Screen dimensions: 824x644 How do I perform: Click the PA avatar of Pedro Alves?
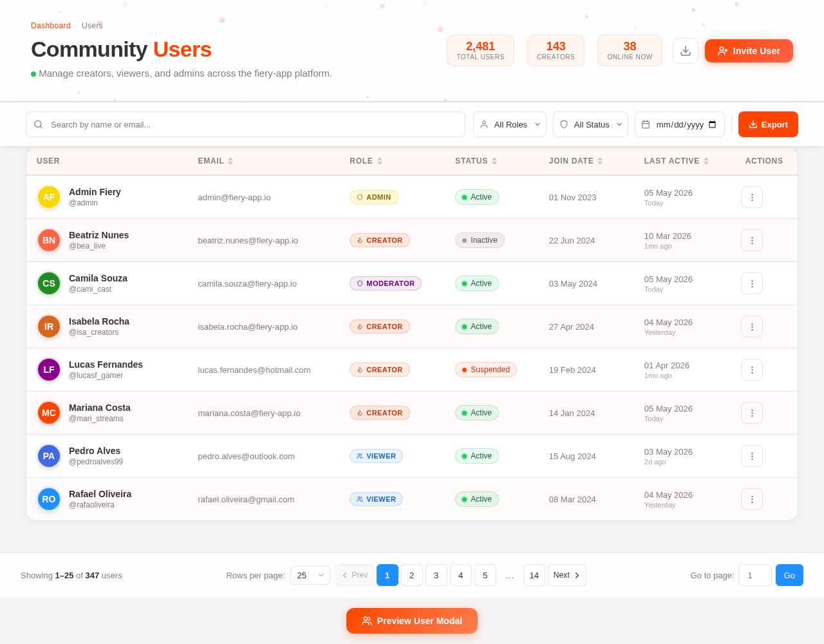(49, 456)
